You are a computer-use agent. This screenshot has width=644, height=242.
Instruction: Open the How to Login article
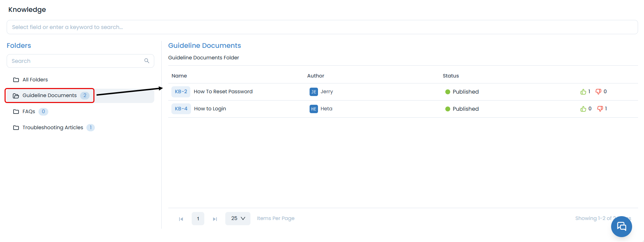(x=210, y=109)
